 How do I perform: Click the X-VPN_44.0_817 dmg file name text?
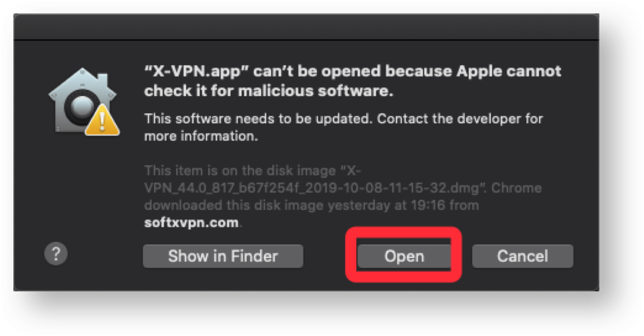(312, 188)
